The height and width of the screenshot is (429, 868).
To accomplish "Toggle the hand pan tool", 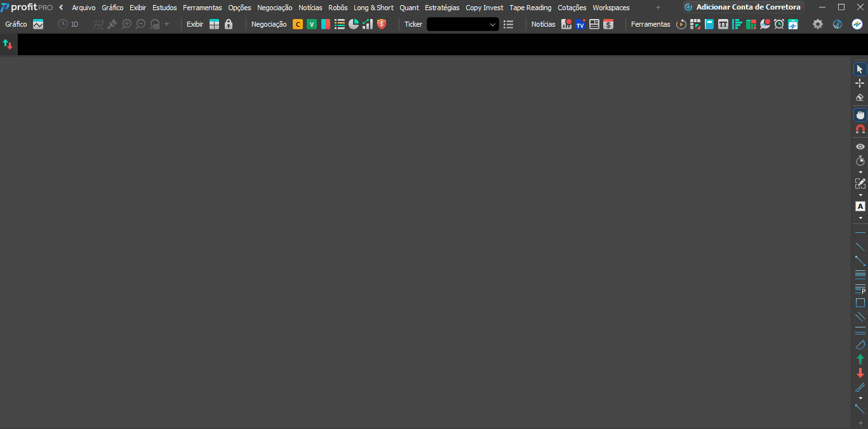I will (x=860, y=115).
